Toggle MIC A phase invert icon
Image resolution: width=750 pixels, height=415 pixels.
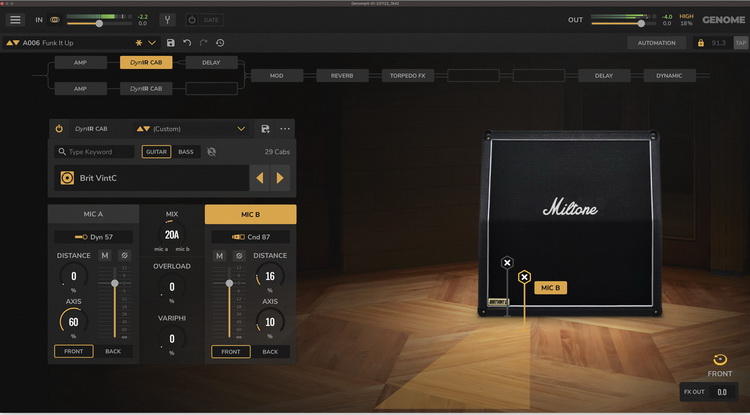[124, 256]
